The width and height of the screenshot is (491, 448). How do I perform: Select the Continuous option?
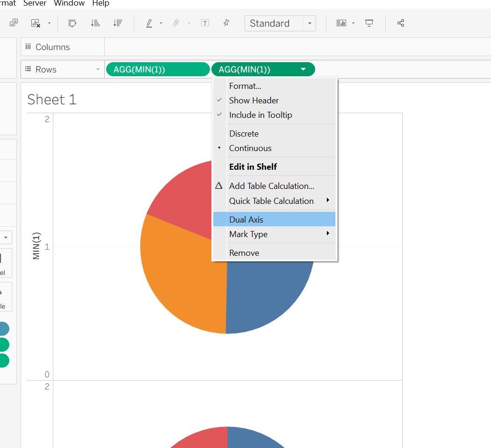click(x=274, y=148)
